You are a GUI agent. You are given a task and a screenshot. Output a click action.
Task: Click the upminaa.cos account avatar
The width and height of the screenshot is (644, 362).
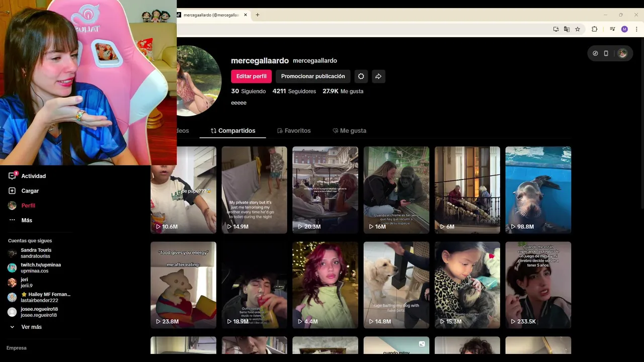[12, 267]
